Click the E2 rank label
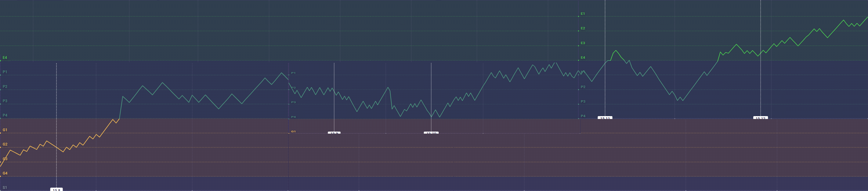 pyautogui.click(x=583, y=28)
